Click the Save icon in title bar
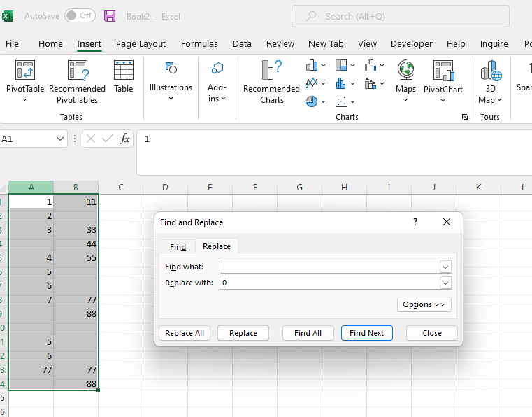 [110, 15]
